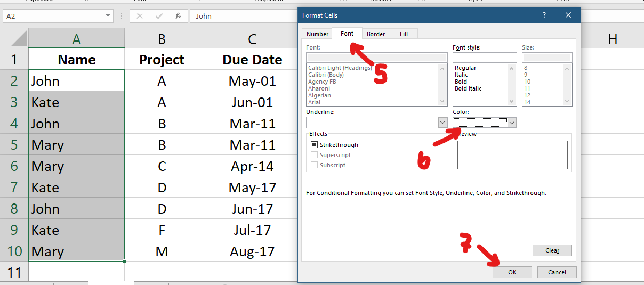Select column H header
The height and width of the screenshot is (285, 644).
click(613, 38)
